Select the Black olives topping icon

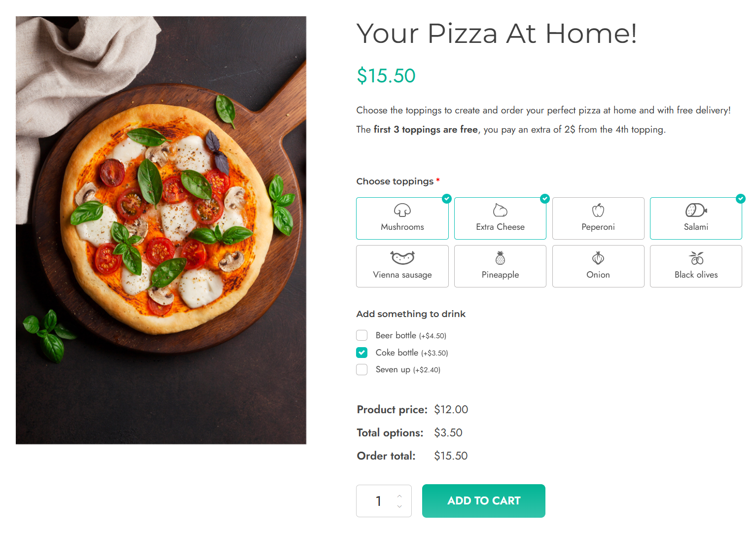coord(695,258)
